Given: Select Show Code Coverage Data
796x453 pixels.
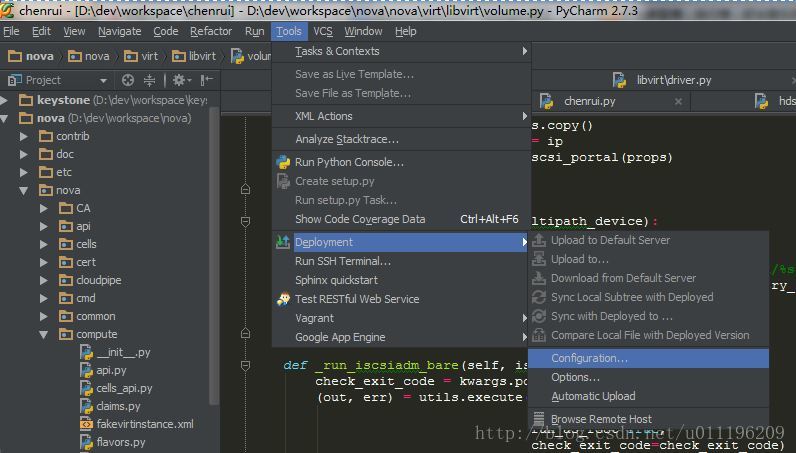Looking at the screenshot, I should click(402, 219).
